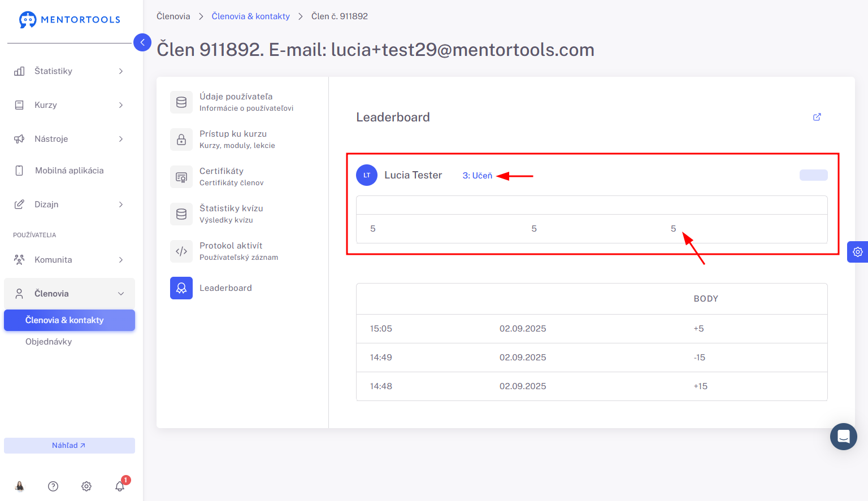Click the light blue badge beside Lucia Tester
Viewport: 868px width, 501px height.
[813, 175]
